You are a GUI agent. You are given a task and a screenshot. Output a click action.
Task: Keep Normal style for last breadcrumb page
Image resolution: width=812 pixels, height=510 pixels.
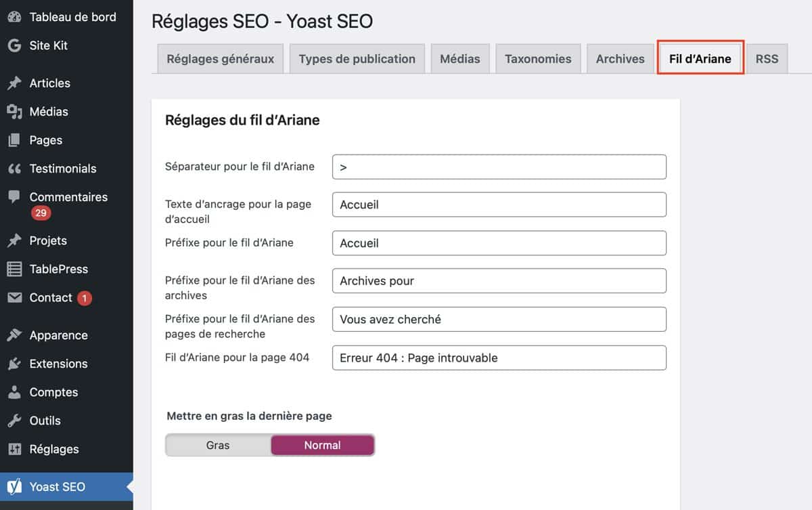(322, 445)
